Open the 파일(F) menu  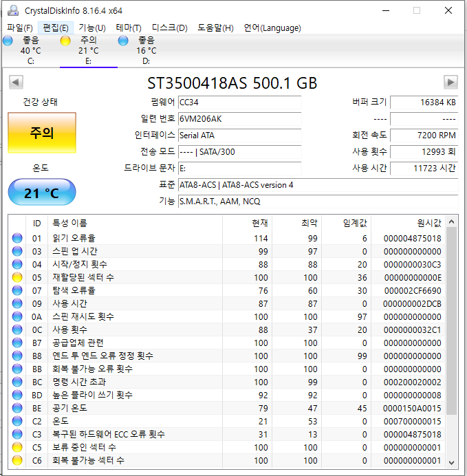click(20, 28)
